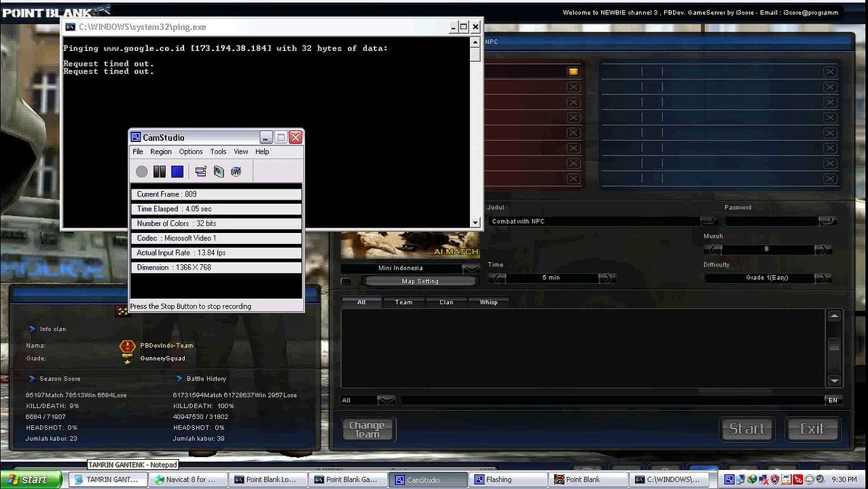Open the chat channel All dropdown
Screen dimensions: 868x489
click(386, 400)
